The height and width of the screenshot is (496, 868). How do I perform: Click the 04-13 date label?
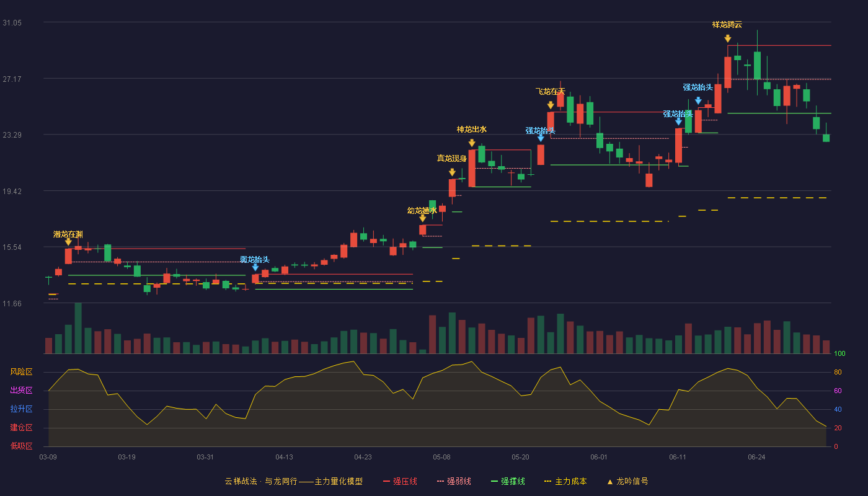point(284,457)
